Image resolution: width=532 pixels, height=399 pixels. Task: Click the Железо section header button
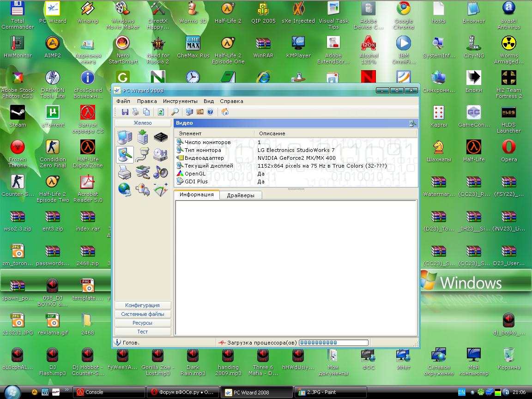[143, 123]
